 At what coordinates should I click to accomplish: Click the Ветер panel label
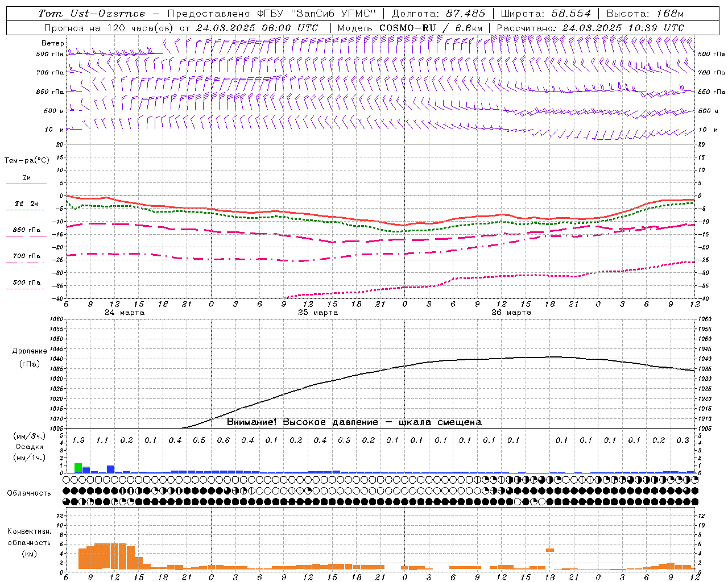[x=53, y=43]
